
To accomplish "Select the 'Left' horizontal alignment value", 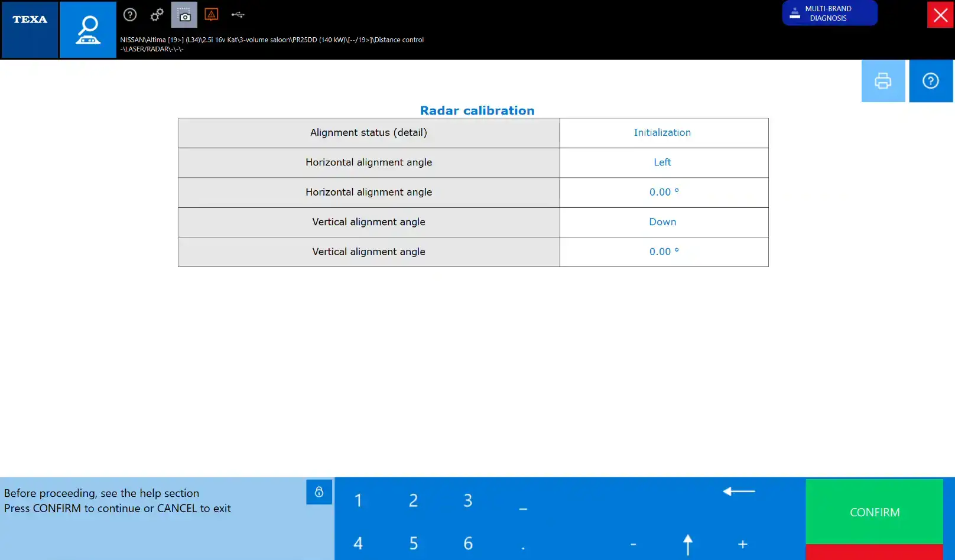I will (662, 162).
